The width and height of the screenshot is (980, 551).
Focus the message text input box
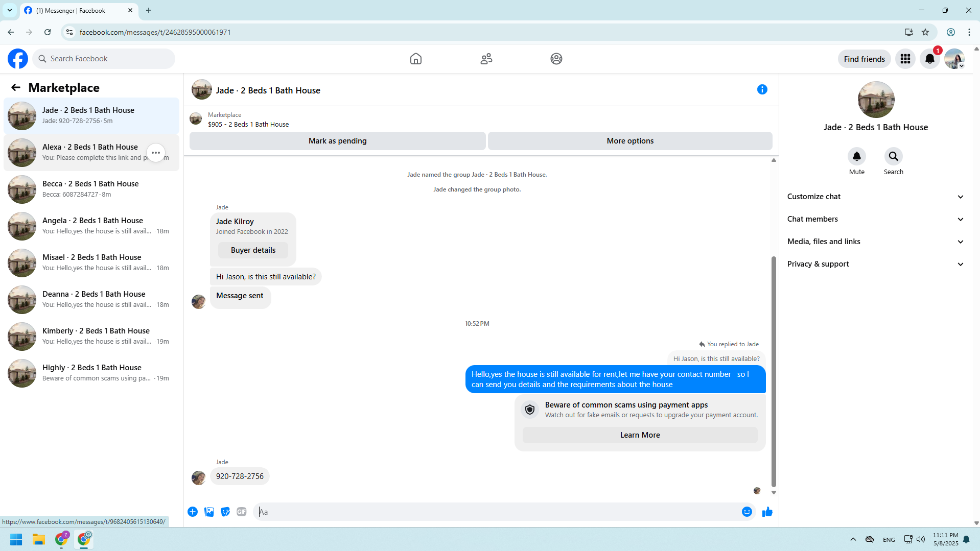point(496,512)
